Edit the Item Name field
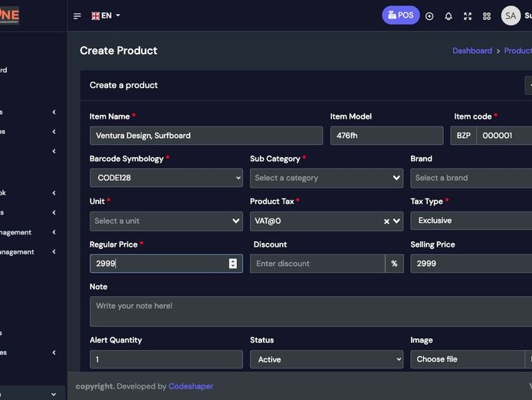 point(206,136)
